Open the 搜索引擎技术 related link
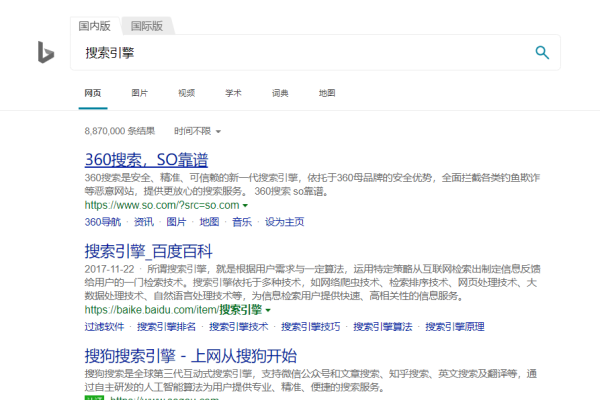 pos(238,327)
